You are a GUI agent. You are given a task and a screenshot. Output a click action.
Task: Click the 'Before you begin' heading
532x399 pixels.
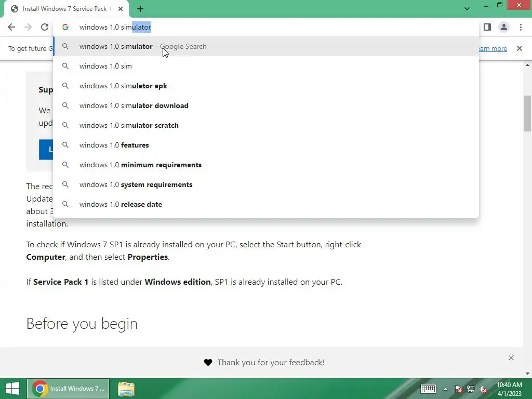(x=82, y=324)
